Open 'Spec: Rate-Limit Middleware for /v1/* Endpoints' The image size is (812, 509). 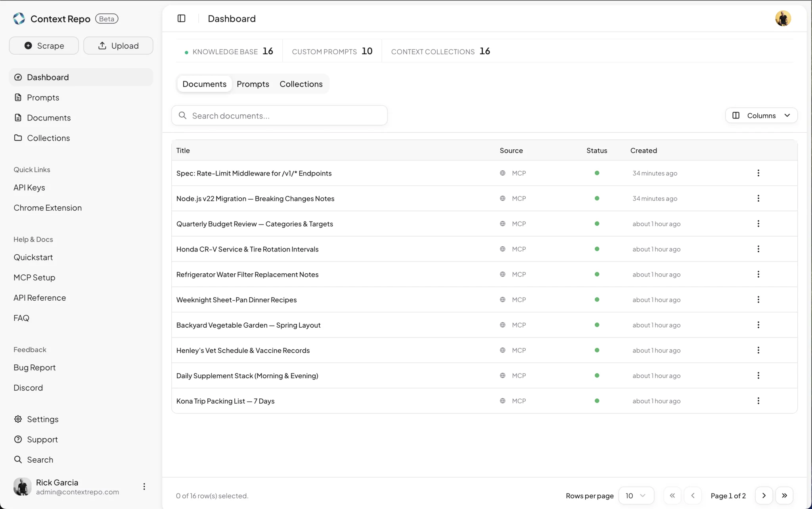pos(254,173)
